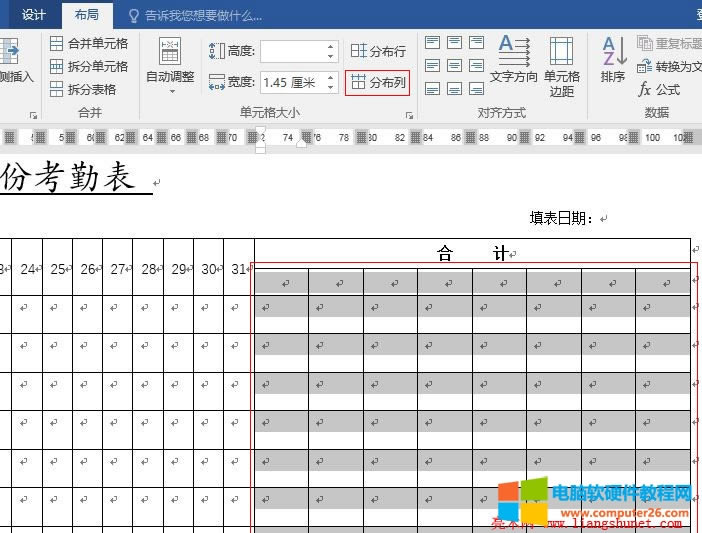
Task: Click 文字方向 text direction
Action: tap(514, 60)
